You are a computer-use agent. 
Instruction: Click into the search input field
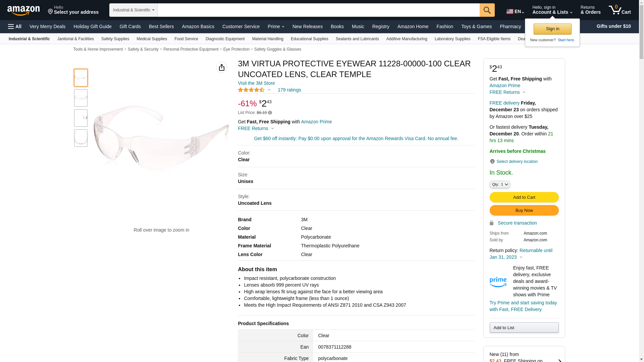tap(318, 10)
